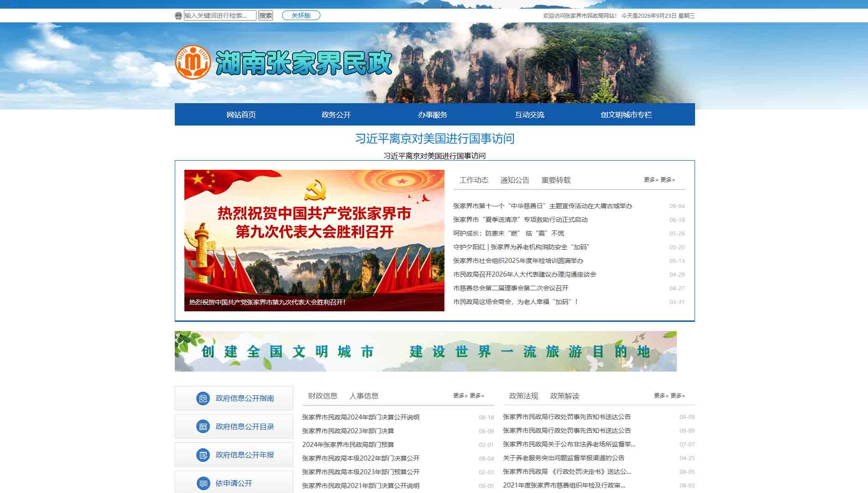Open the blue headline 习近平离京对美国进行国事访问
868x493 pixels.
[x=435, y=138]
